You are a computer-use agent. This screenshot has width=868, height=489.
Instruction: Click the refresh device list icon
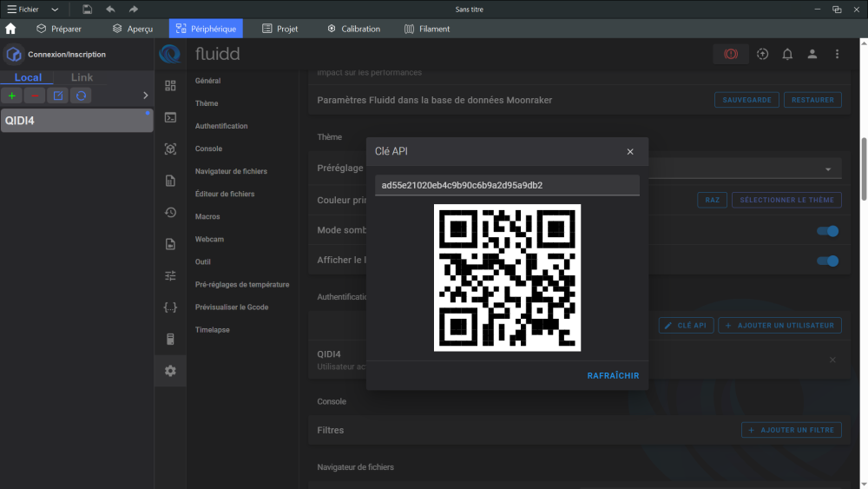[81, 96]
